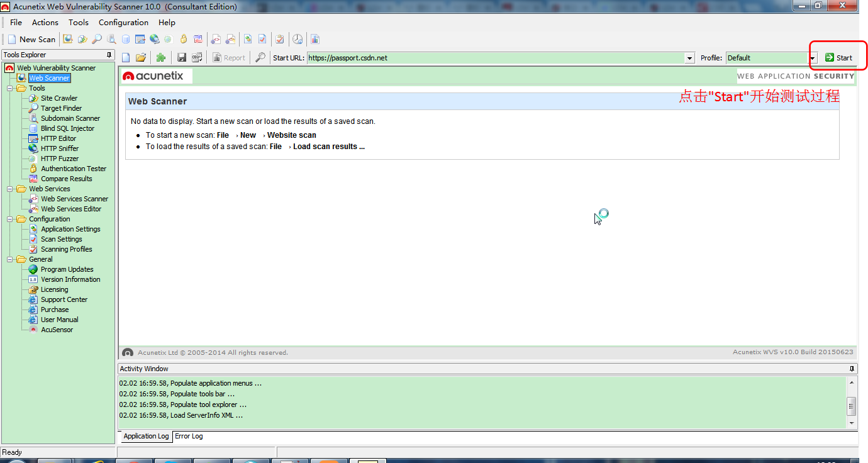Screen dimensions: 868x463
Task: Select Web Services Editor in the tree
Action: tap(71, 209)
